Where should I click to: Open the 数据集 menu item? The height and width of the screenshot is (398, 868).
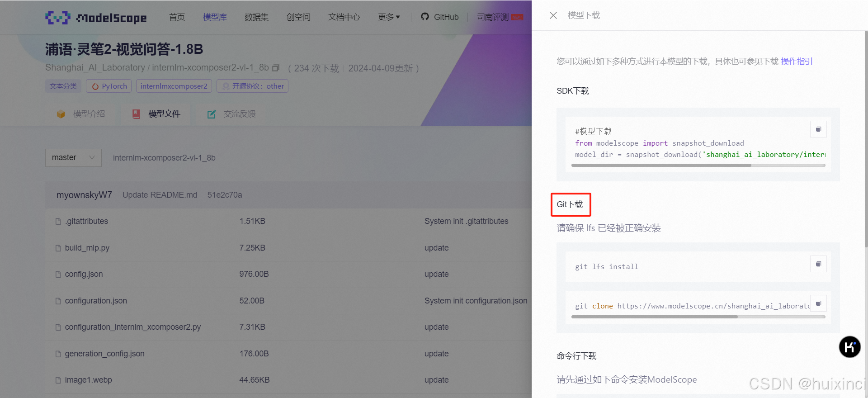pyautogui.click(x=256, y=17)
